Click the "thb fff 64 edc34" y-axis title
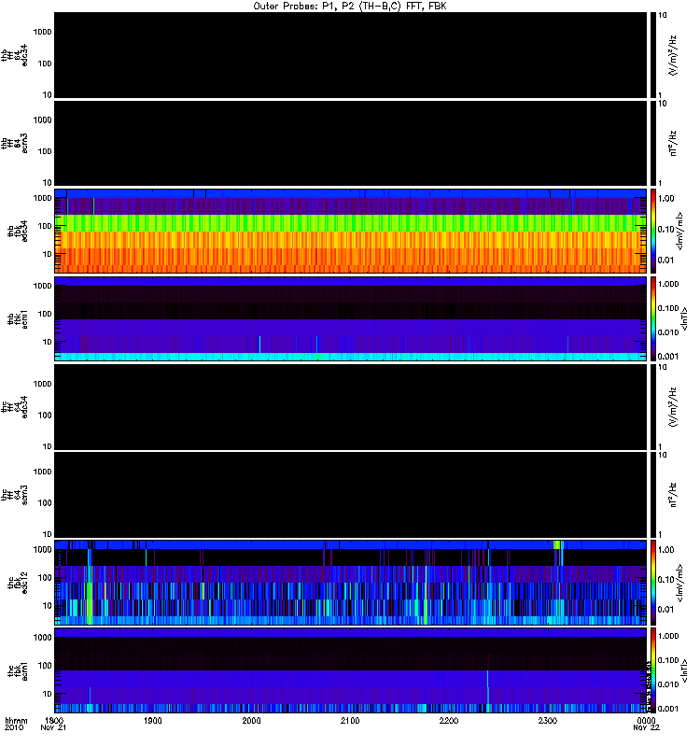This screenshot has width=700, height=747. pos(14,55)
